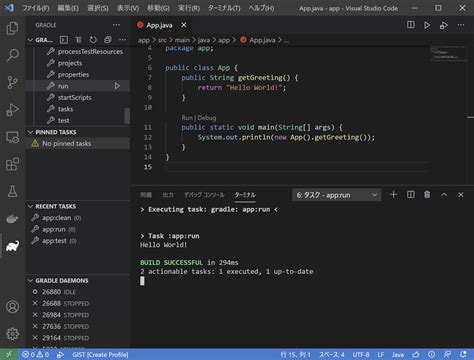Viewport: 474px width, 360px height.
Task: Click the feedback icon in status bar
Action: pos(447,354)
